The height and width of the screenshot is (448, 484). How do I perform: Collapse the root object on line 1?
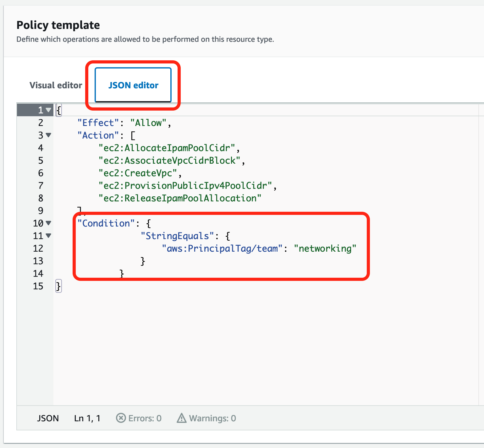click(48, 110)
